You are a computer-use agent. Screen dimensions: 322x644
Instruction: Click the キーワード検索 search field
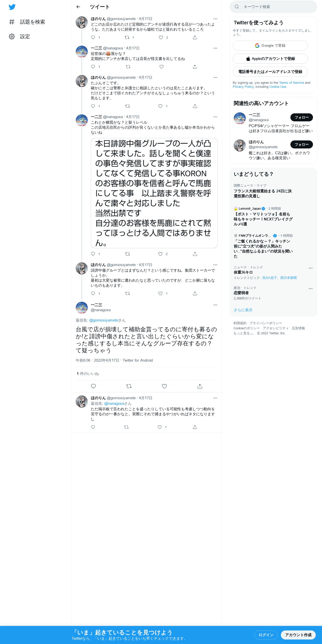273,7
